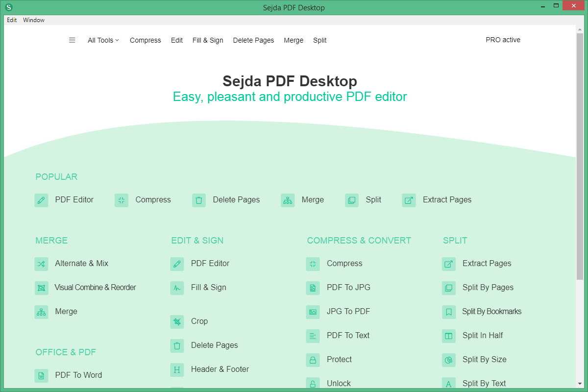Click the Alternate & Mix shuffle icon
Screen dimensions: 588x392
41,264
